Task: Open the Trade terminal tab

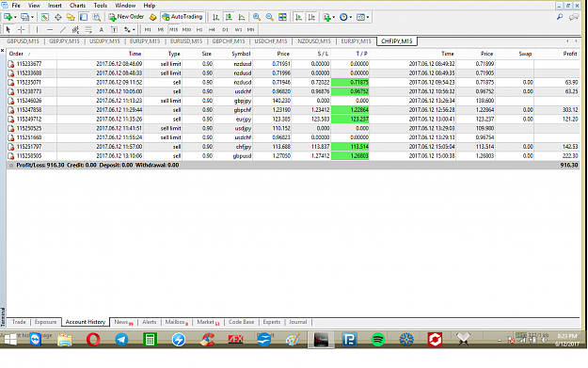Action: (x=19, y=322)
